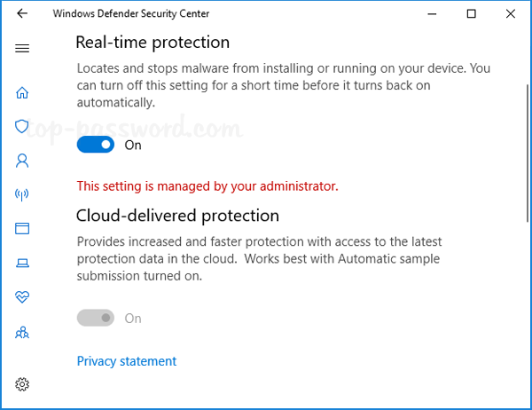The image size is (532, 410).
Task: Close the Windows Defender Security Center window
Action: [x=512, y=13]
